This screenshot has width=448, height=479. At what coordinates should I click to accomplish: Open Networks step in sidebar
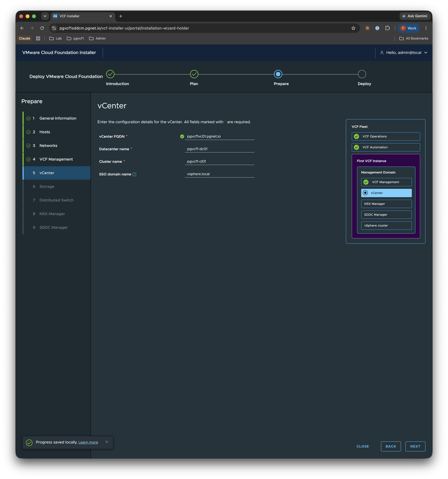(57, 146)
